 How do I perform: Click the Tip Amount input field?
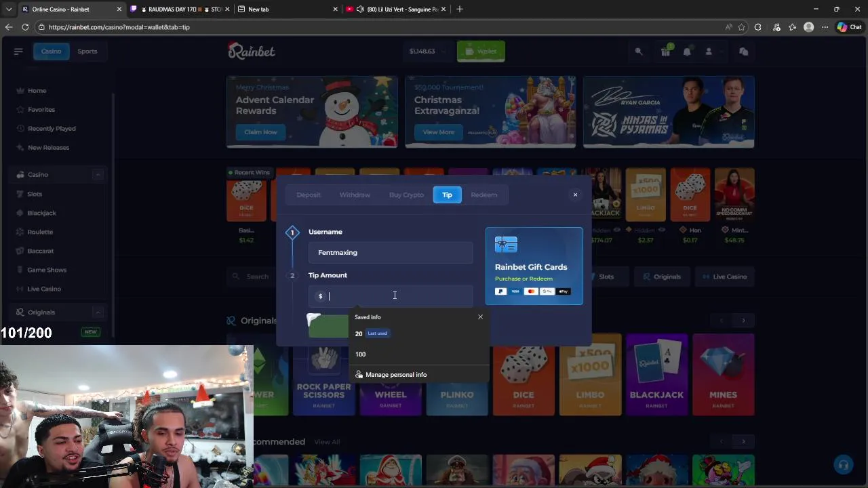click(391, 296)
